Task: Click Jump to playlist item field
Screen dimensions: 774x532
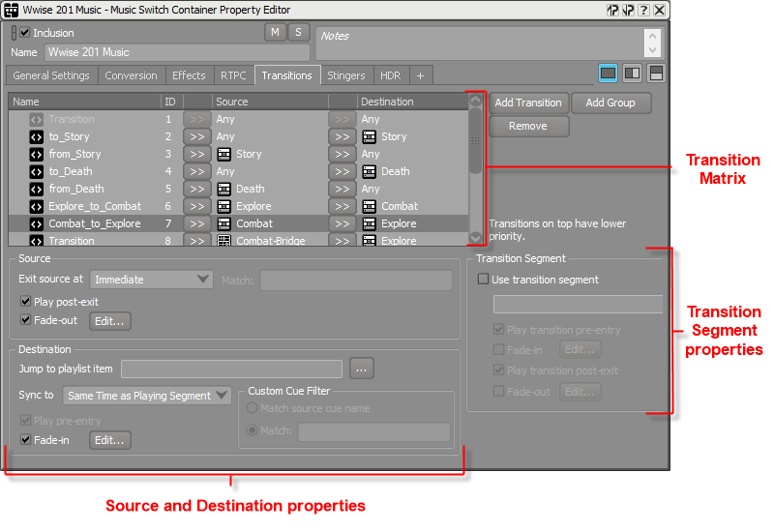Action: (x=231, y=369)
